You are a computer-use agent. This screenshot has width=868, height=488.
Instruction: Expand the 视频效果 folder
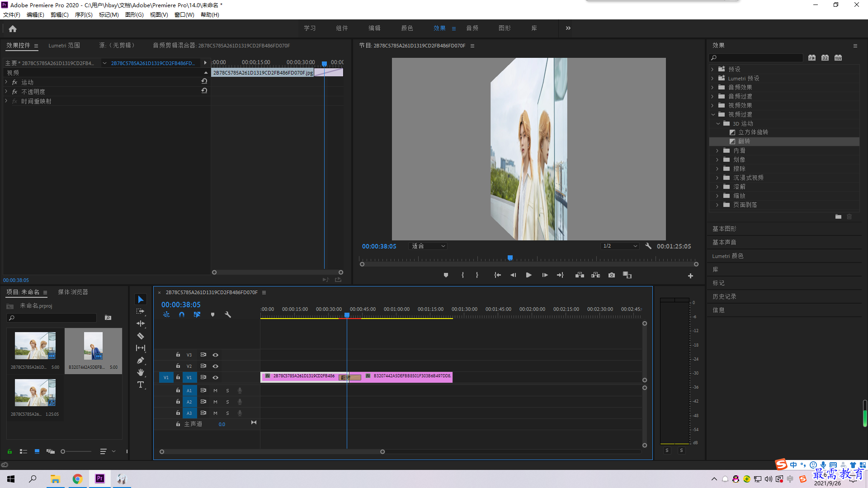coord(712,105)
